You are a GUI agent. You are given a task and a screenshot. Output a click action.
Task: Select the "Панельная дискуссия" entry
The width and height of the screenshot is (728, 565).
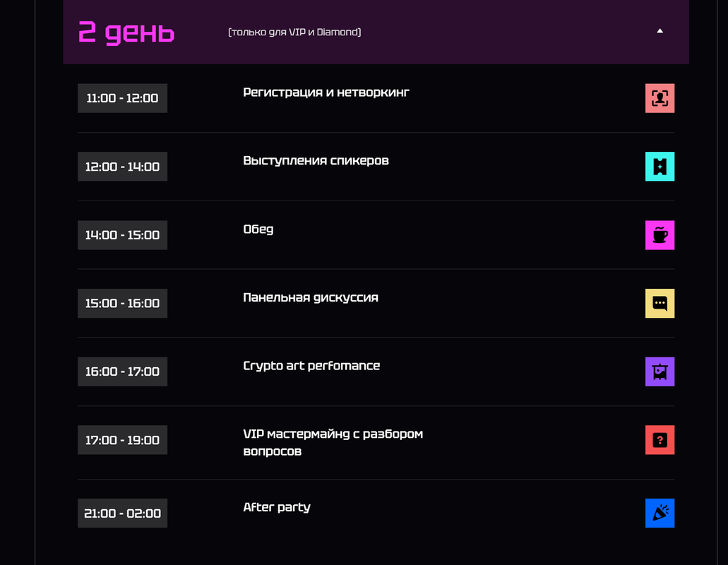tap(311, 298)
